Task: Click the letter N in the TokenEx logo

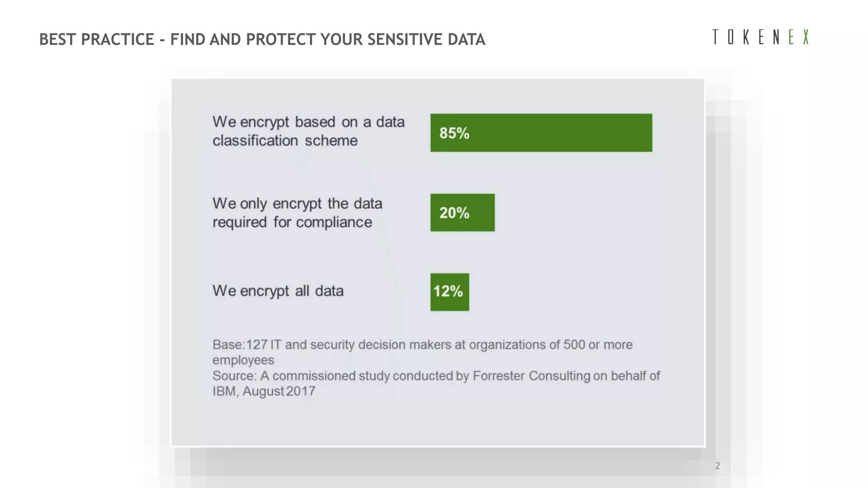Action: point(776,37)
